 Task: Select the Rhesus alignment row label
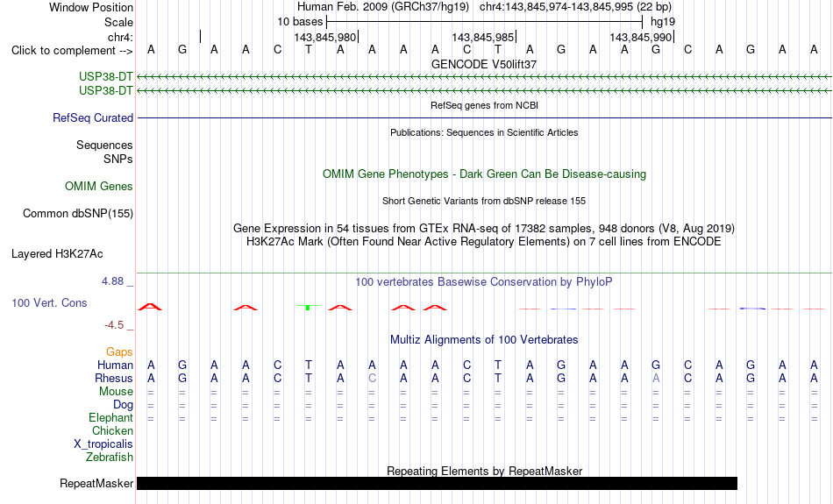114,378
